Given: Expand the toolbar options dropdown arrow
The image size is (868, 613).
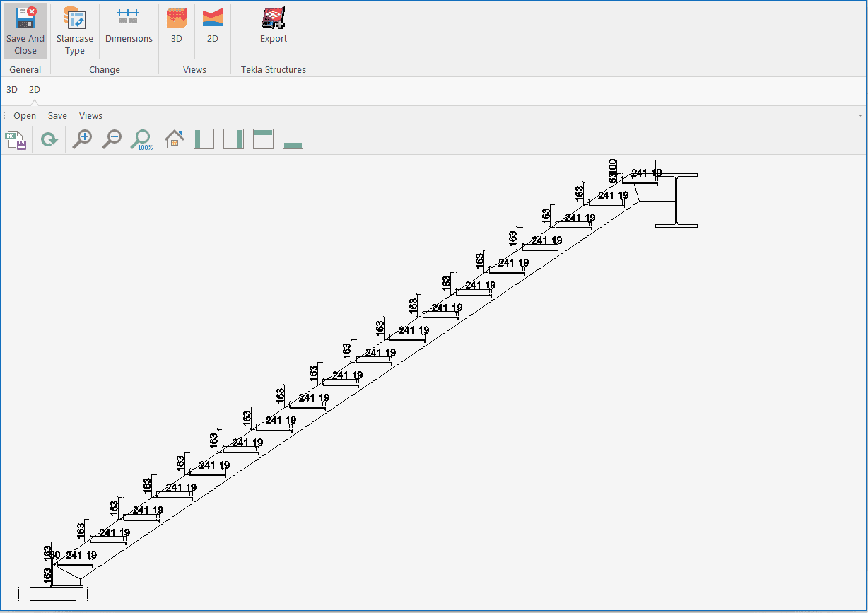Looking at the screenshot, I should 860,116.
